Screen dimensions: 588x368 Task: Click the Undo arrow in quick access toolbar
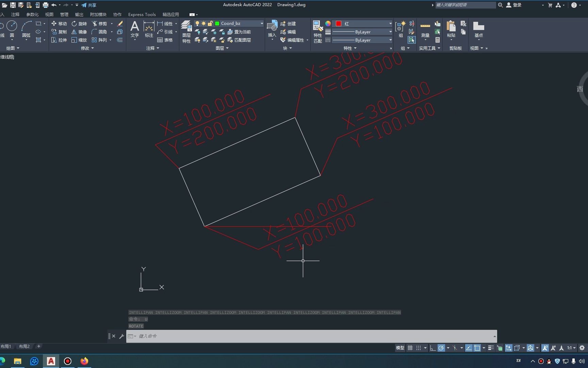point(54,5)
